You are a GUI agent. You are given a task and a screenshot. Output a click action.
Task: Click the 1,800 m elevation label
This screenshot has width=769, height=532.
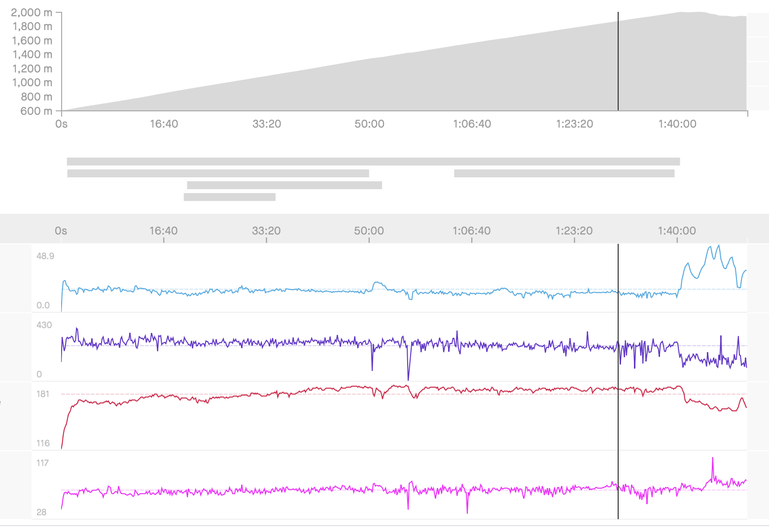click(x=32, y=27)
